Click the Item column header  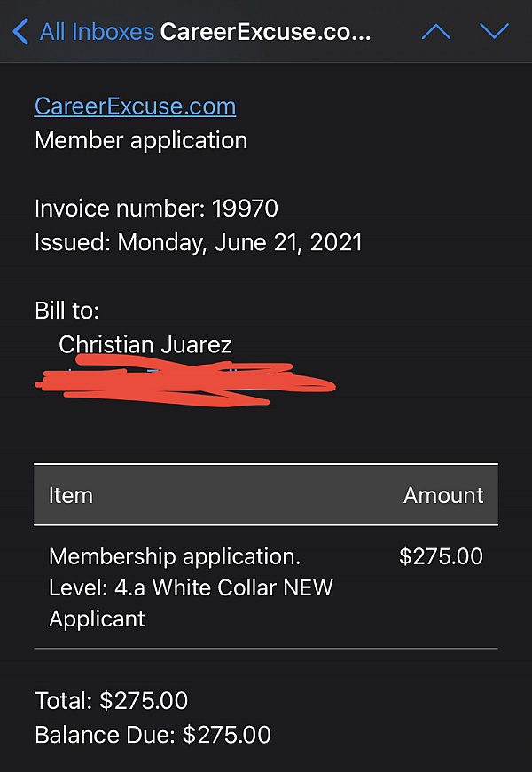point(71,495)
